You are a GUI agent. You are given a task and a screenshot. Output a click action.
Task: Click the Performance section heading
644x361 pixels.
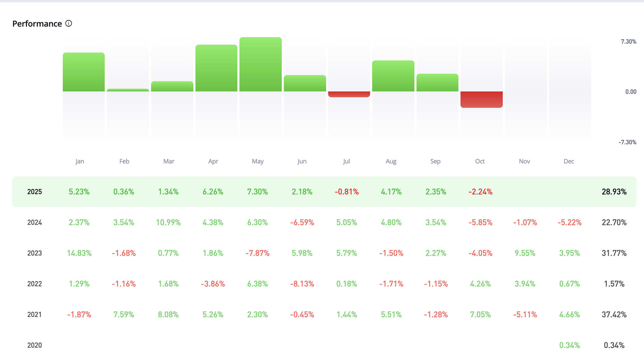[37, 24]
